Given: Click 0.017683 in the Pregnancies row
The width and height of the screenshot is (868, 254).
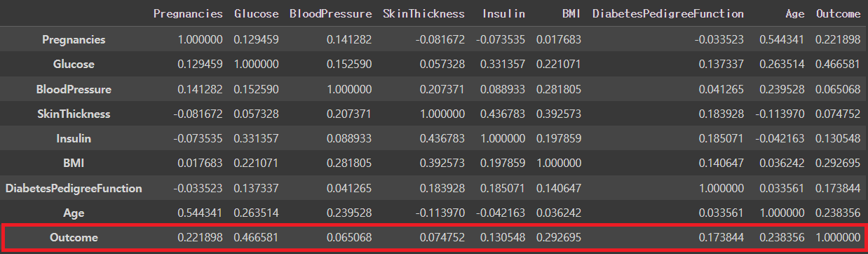Looking at the screenshot, I should (559, 39).
